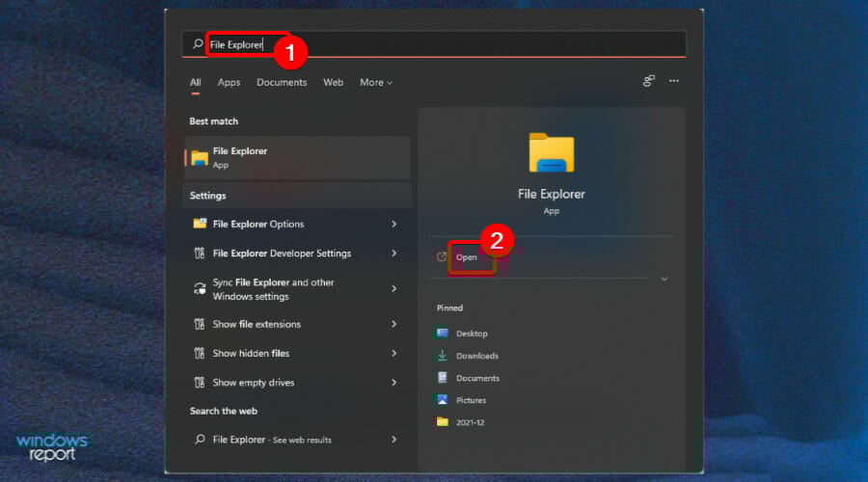The width and height of the screenshot is (868, 482).
Task: Open the pinned Documents folder
Action: pos(477,378)
